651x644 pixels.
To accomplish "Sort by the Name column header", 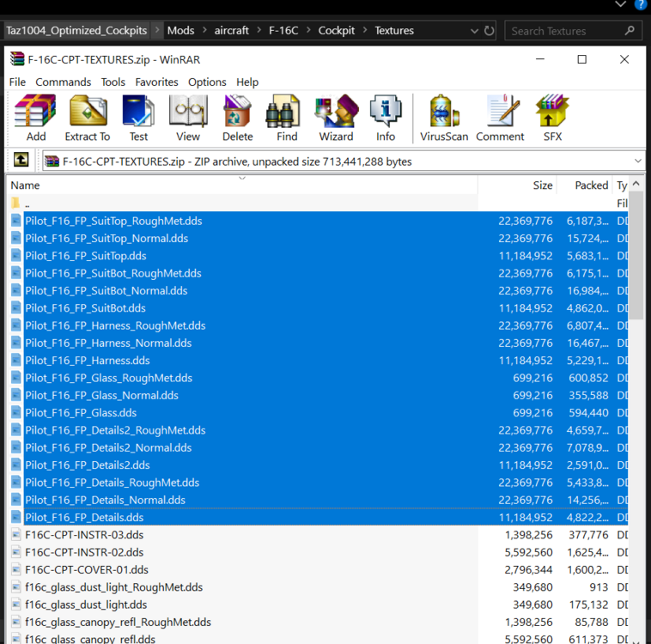I will pyautogui.click(x=242, y=185).
